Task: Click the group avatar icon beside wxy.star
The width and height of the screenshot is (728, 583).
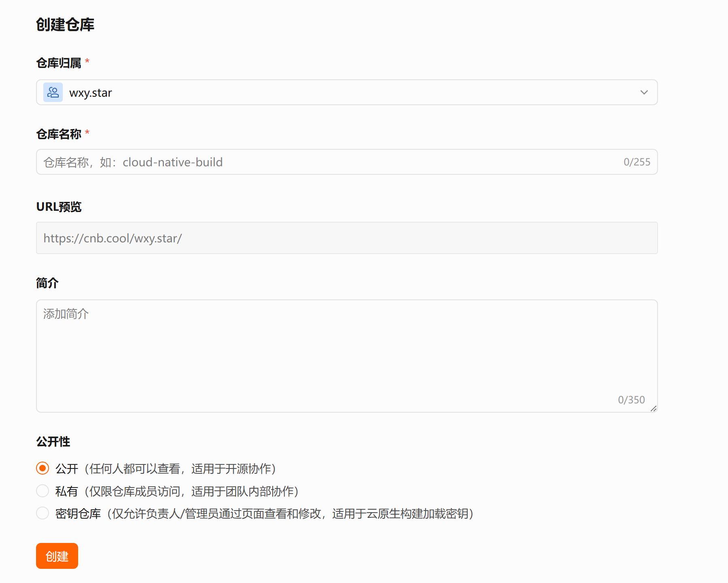Action: (53, 93)
